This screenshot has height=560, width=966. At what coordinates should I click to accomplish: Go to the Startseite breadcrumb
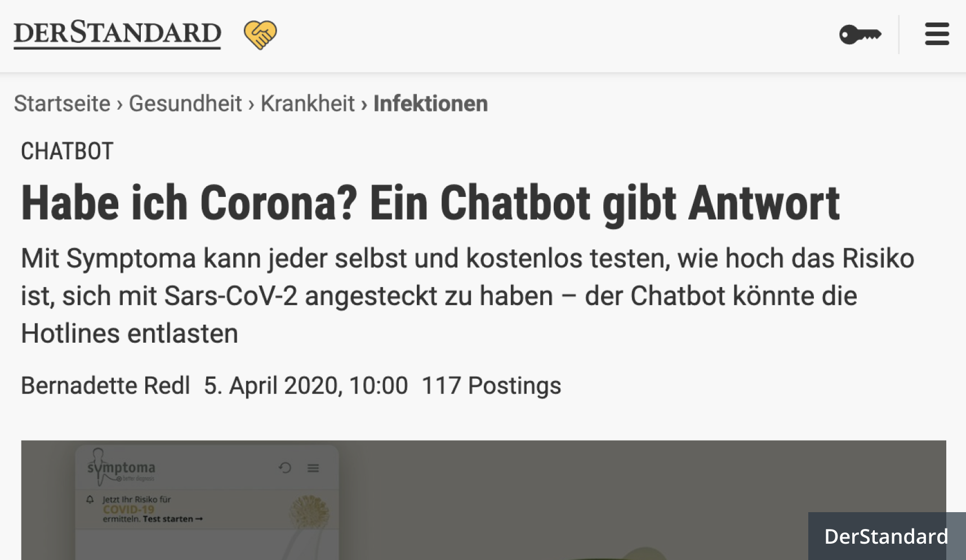[x=62, y=104]
